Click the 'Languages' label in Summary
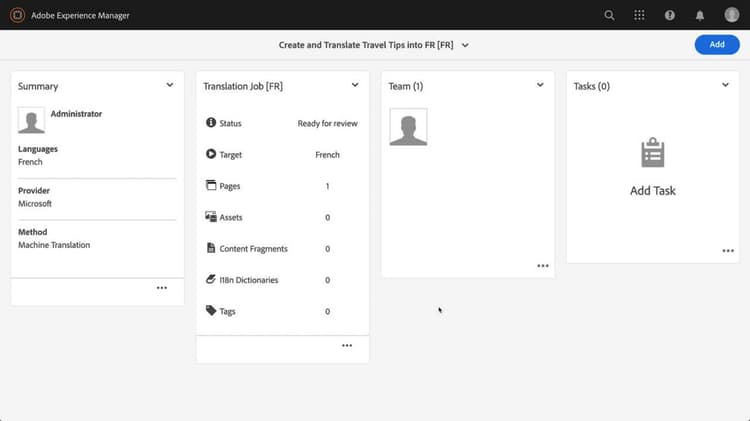750x421 pixels. 38,149
